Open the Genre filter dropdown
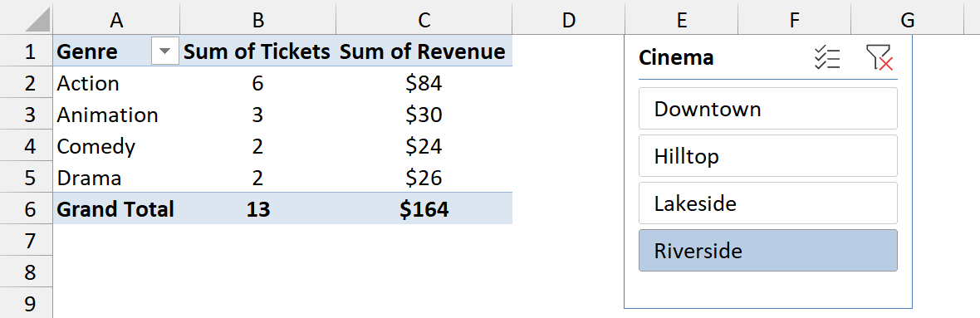The height and width of the screenshot is (318, 980). coord(165,51)
